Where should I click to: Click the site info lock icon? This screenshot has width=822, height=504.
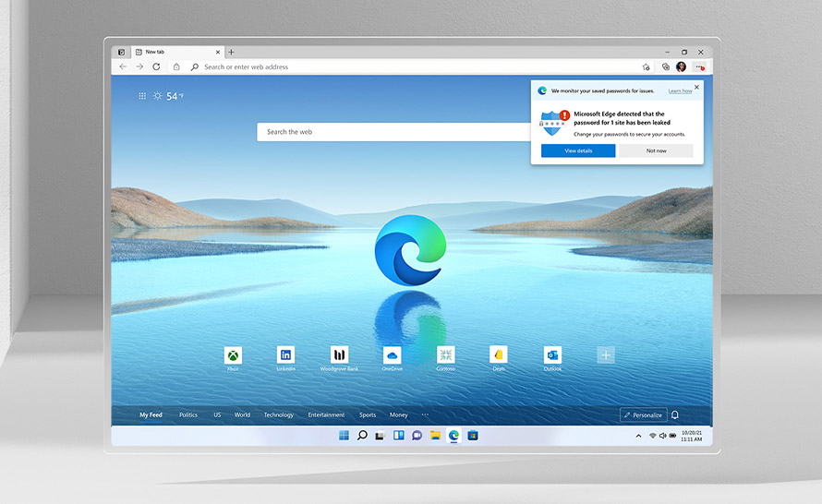coord(176,66)
